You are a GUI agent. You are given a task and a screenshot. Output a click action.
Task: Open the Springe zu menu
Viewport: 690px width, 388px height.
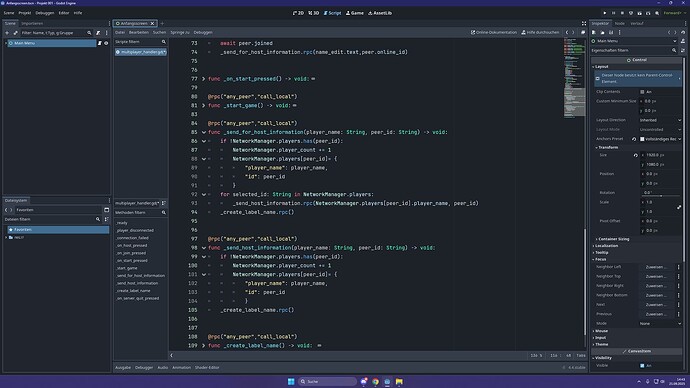pos(180,32)
